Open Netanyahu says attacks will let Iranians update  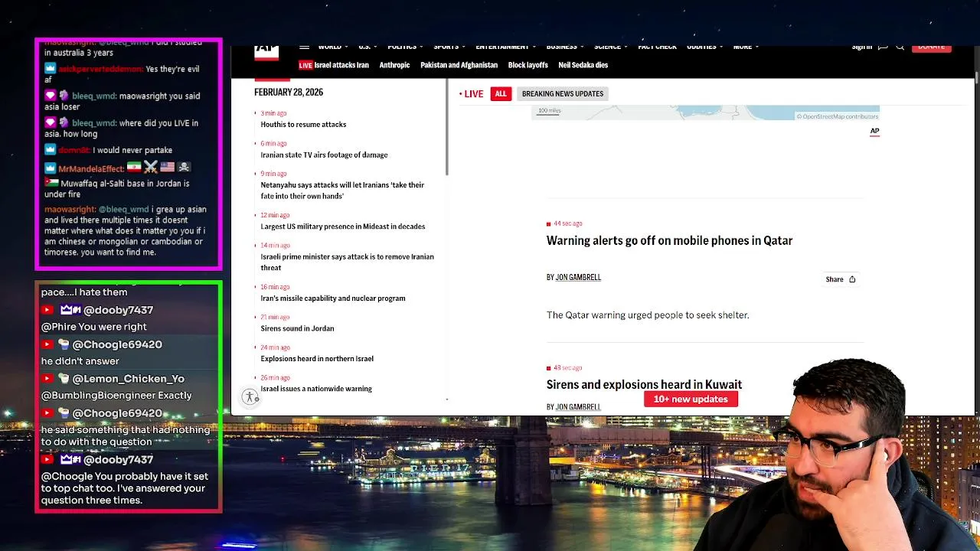coord(342,191)
